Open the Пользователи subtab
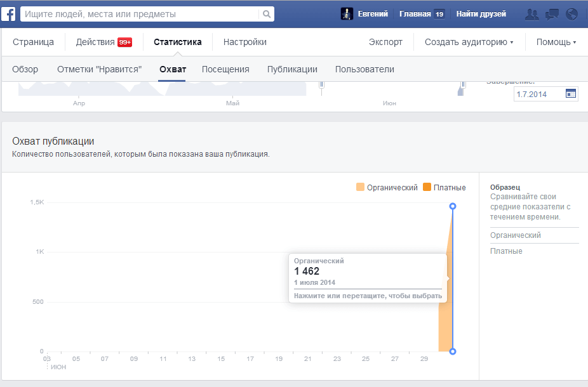 pos(364,69)
